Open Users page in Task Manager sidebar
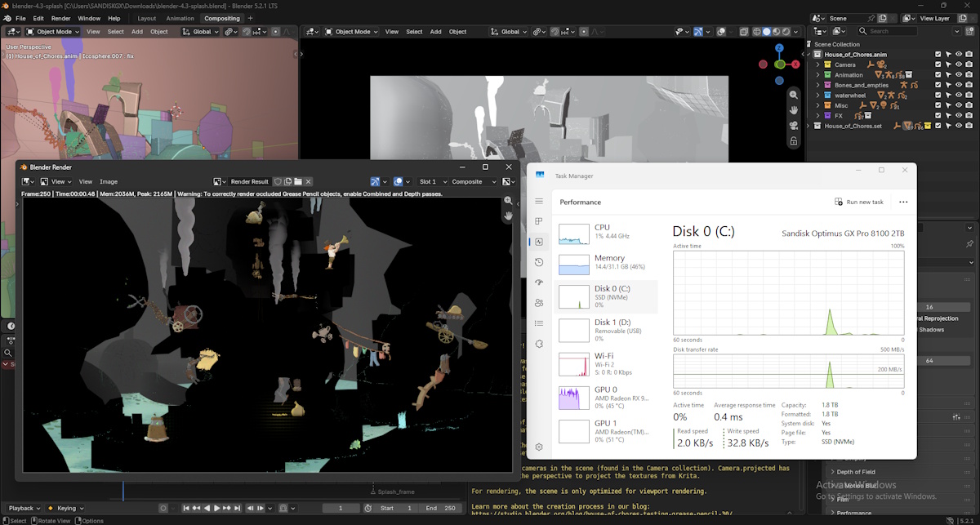The width and height of the screenshot is (980, 525). click(x=539, y=303)
